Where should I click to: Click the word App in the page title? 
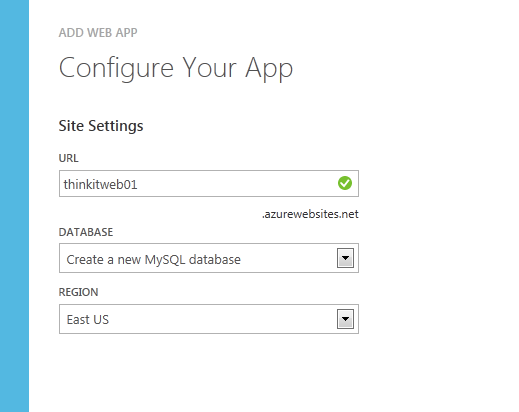269,68
